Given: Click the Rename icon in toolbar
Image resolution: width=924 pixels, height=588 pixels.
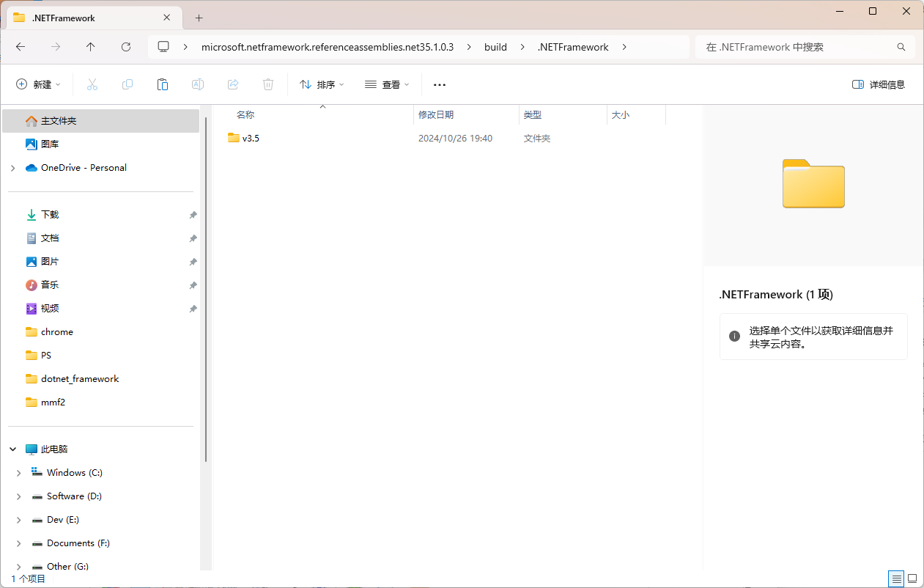Looking at the screenshot, I should [198, 84].
